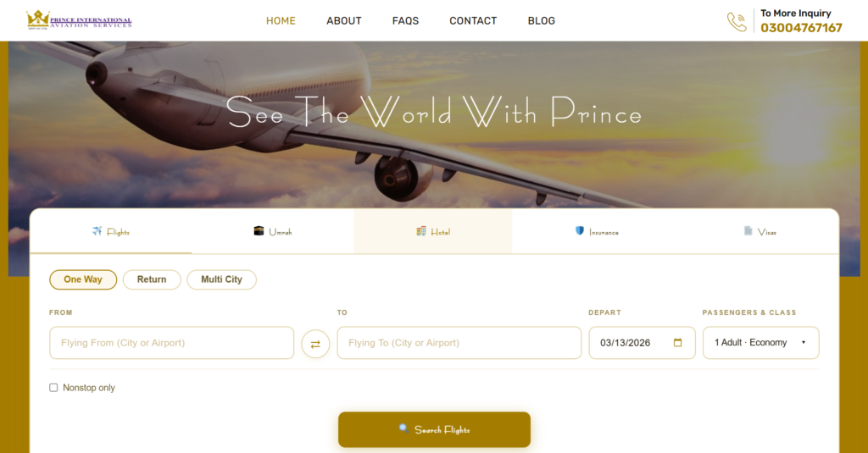
Task: Swap the From and To airports
Action: pyautogui.click(x=315, y=344)
